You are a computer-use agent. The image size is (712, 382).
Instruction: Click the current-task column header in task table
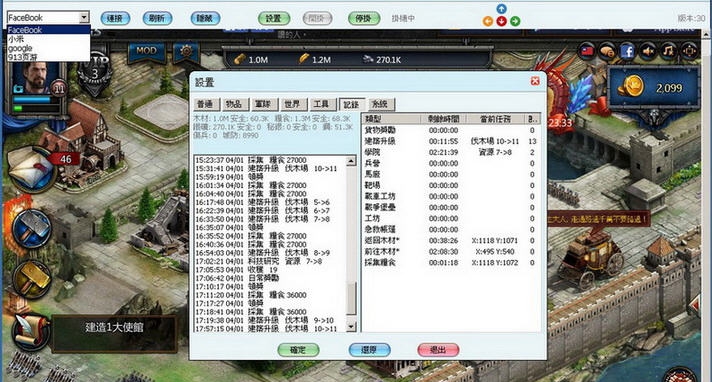[495, 119]
